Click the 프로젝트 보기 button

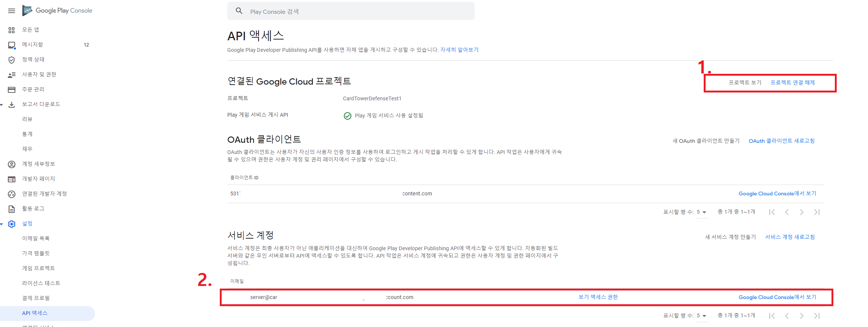point(745,82)
